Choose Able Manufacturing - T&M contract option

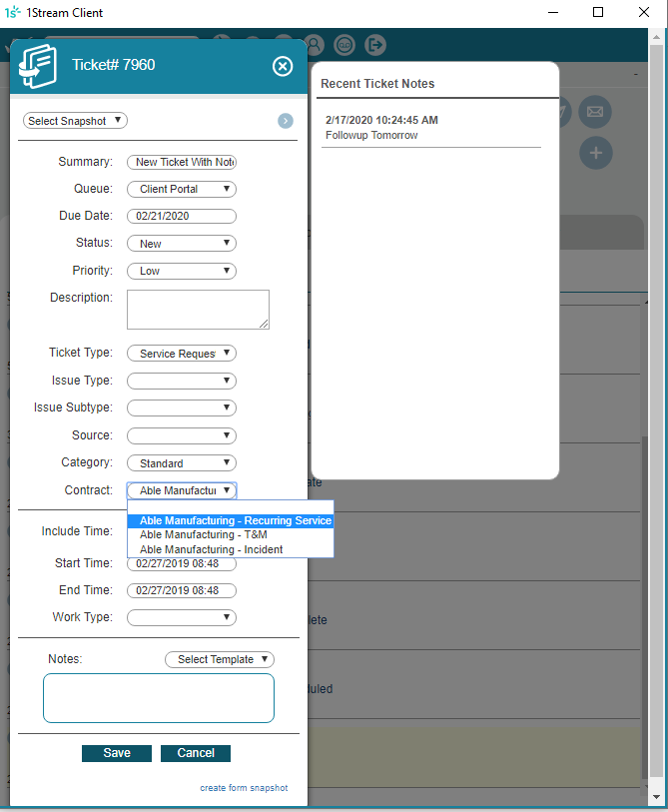pyautogui.click(x=231, y=534)
